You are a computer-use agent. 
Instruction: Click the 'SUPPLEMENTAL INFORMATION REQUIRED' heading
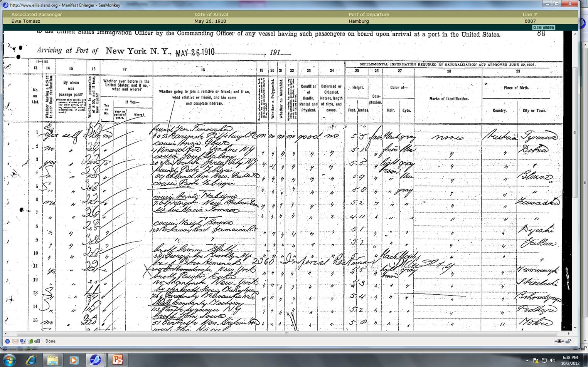[x=447, y=64]
